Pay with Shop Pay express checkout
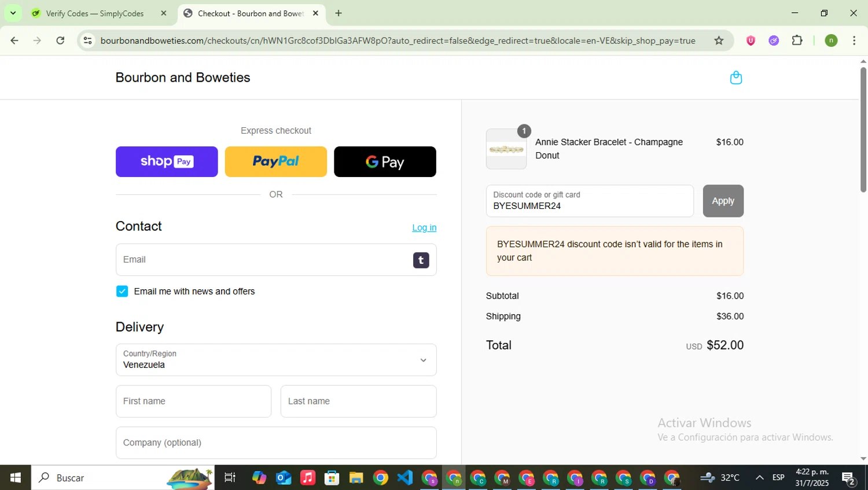868x490 pixels. 167,161
